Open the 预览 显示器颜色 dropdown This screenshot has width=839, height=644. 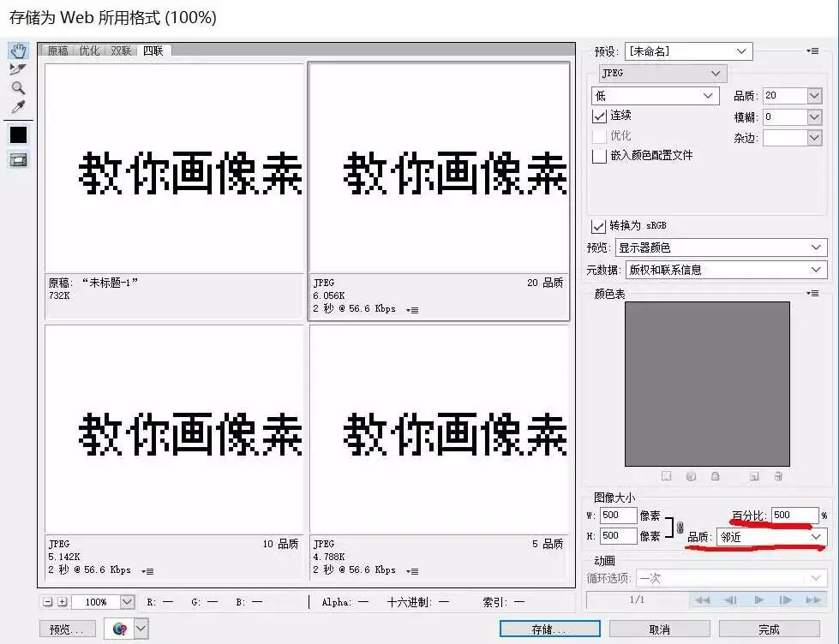tap(721, 247)
